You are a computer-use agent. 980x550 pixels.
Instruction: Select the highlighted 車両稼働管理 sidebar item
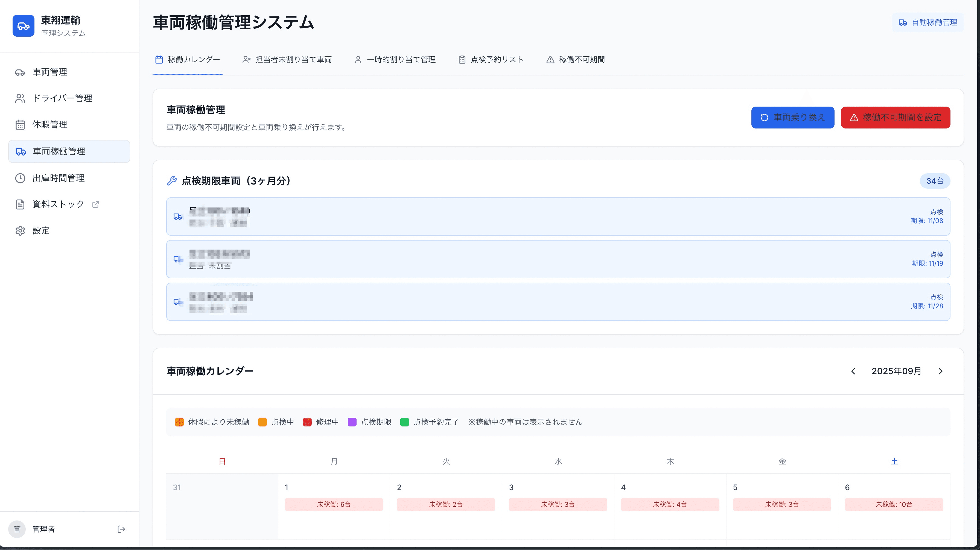click(x=69, y=151)
